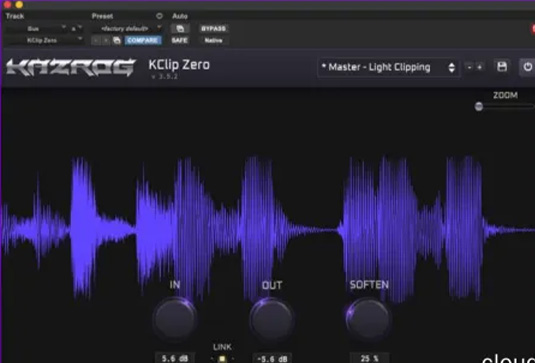This screenshot has width=535, height=363.
Task: Click the COMPARE button
Action: point(142,40)
